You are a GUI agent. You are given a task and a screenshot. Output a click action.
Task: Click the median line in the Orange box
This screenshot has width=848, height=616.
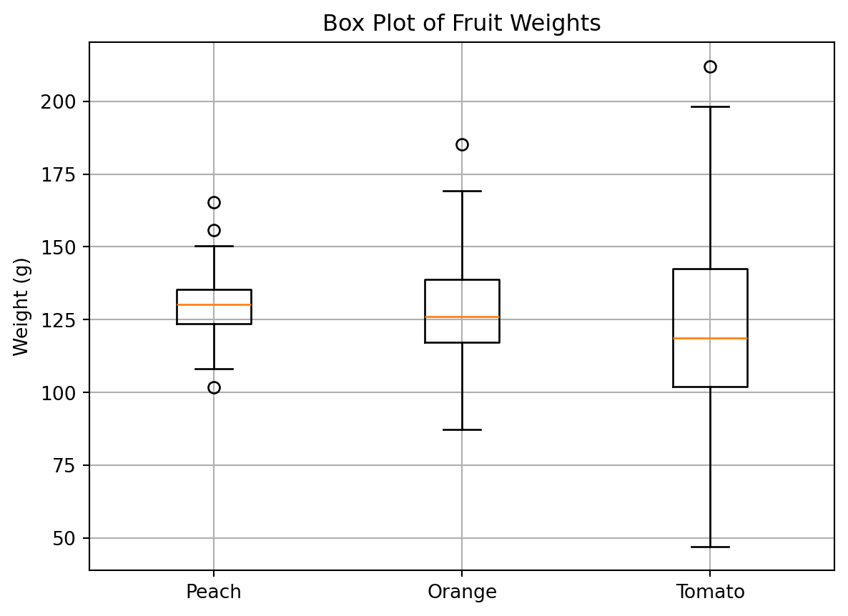(462, 317)
